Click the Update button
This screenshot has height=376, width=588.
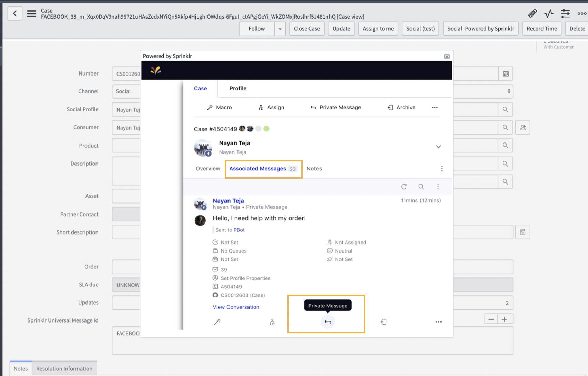(x=341, y=29)
